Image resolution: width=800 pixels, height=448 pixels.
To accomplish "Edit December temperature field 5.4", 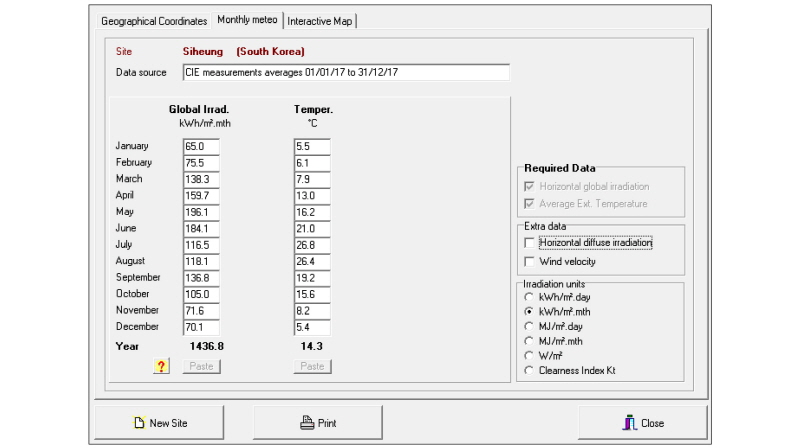I will (312, 327).
